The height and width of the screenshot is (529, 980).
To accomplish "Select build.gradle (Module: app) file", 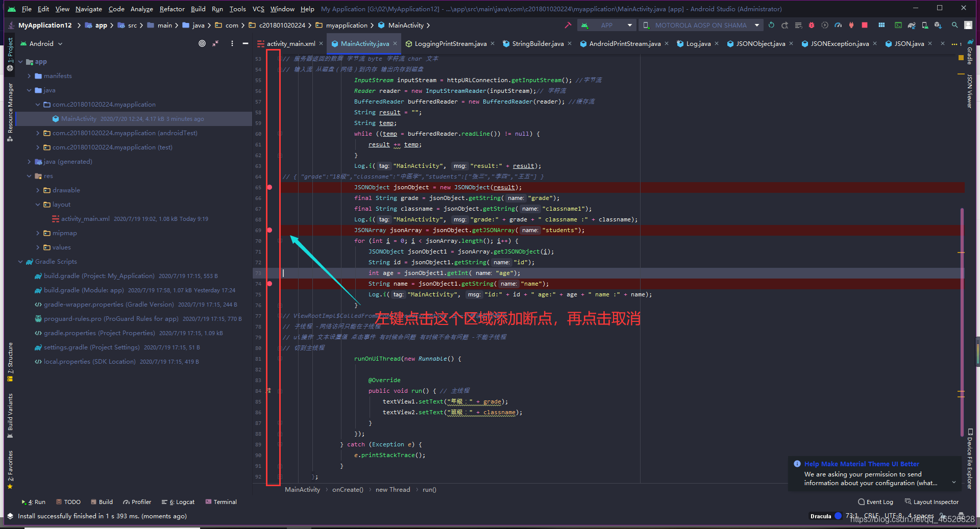I will coord(84,290).
